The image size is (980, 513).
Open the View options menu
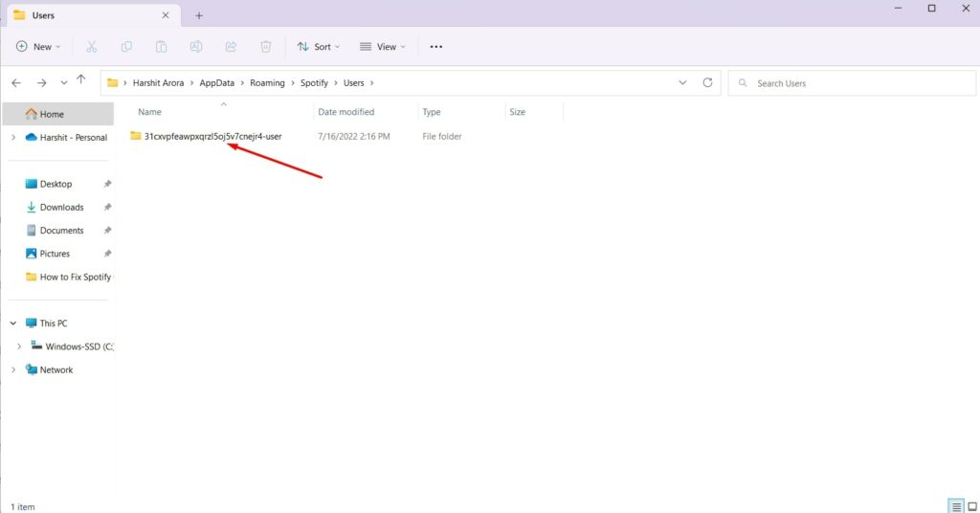[382, 46]
